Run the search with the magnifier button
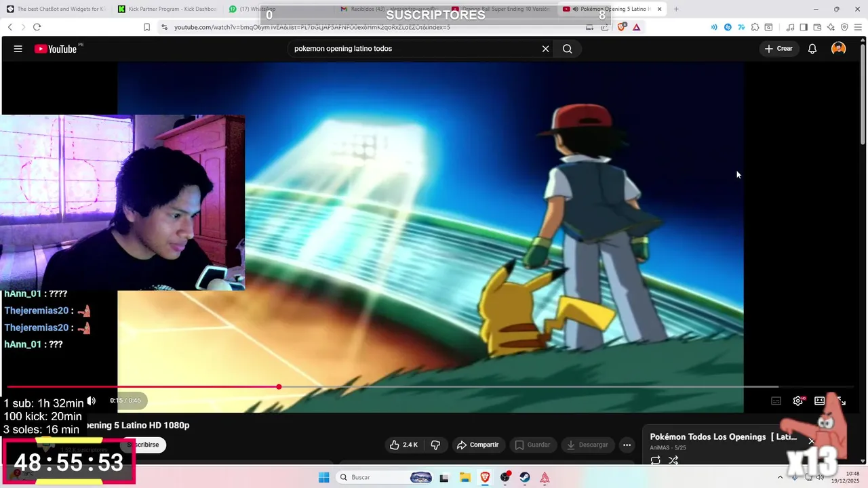 568,49
